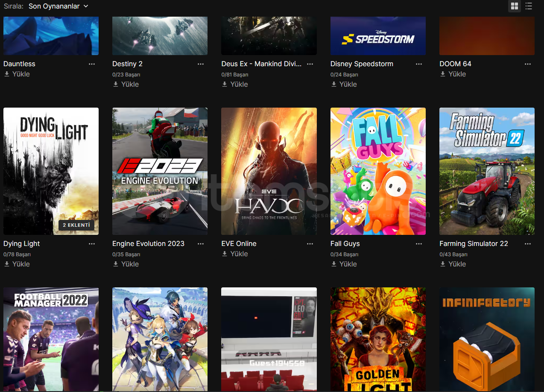Open the Genshin anime characters cover
Screen dimensions: 544x392
pyautogui.click(x=160, y=339)
